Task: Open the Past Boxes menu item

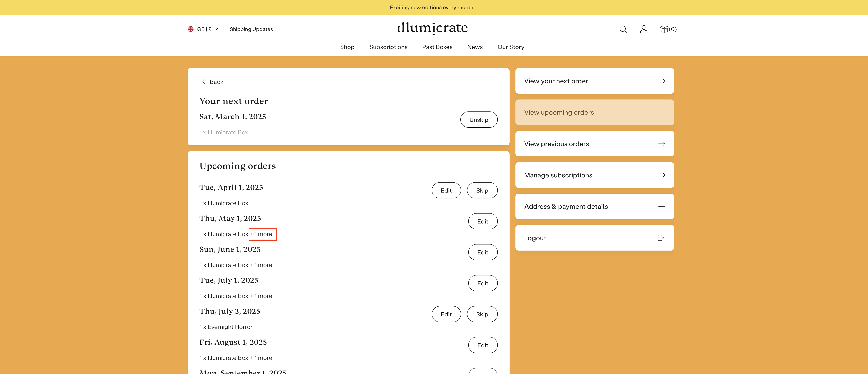Action: (x=437, y=47)
